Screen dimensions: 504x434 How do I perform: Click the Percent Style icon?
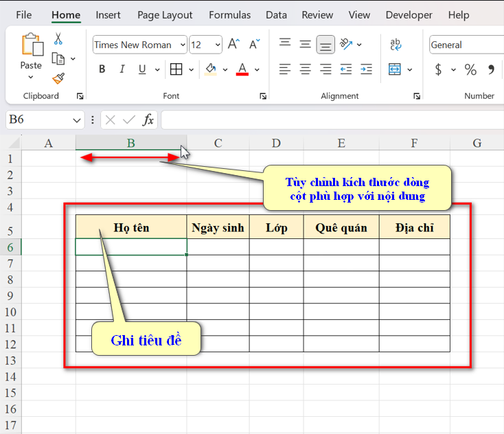click(x=470, y=69)
